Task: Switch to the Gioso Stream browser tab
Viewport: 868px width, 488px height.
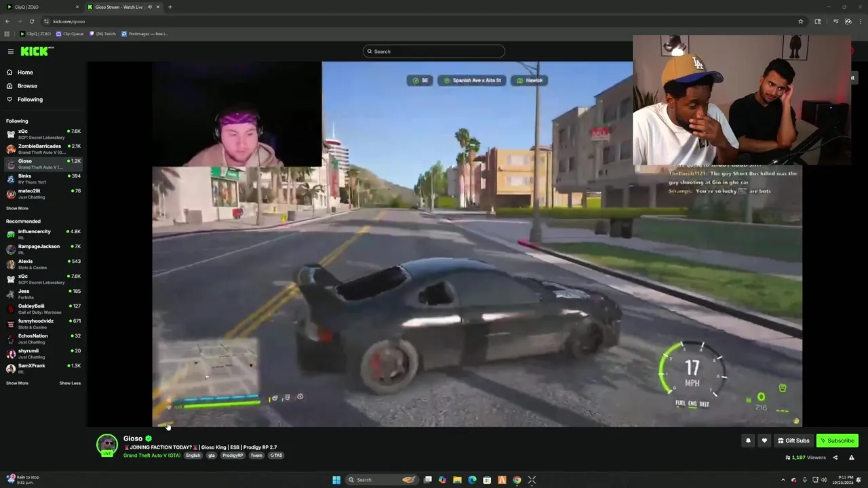Action: tap(119, 7)
